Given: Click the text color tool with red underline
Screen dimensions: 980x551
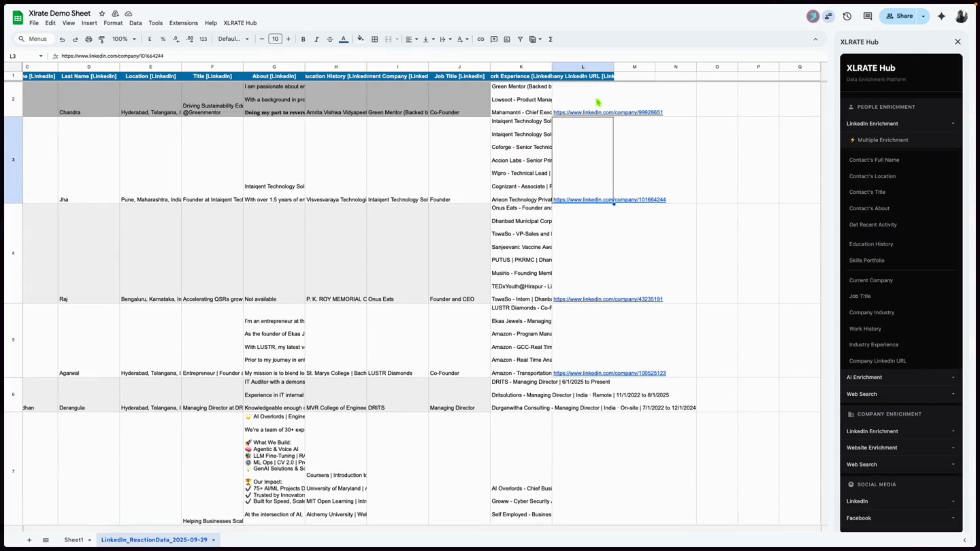Looking at the screenshot, I should pos(344,39).
